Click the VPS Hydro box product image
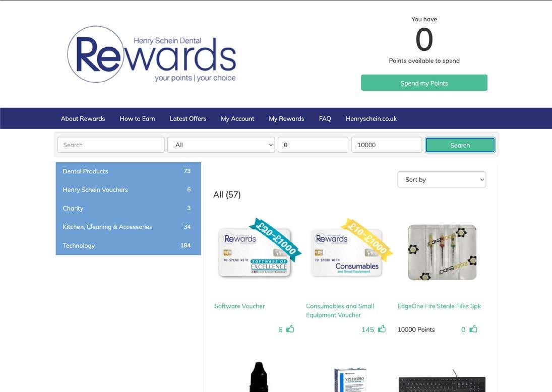552x392 pixels. coord(350,380)
